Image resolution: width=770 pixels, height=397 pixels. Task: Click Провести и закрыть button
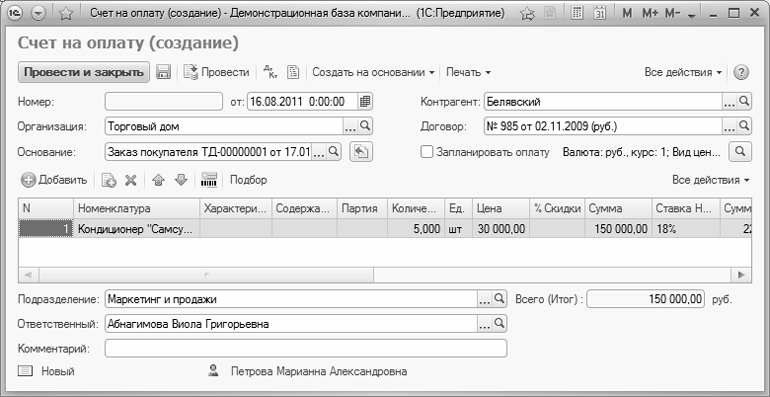tap(84, 72)
